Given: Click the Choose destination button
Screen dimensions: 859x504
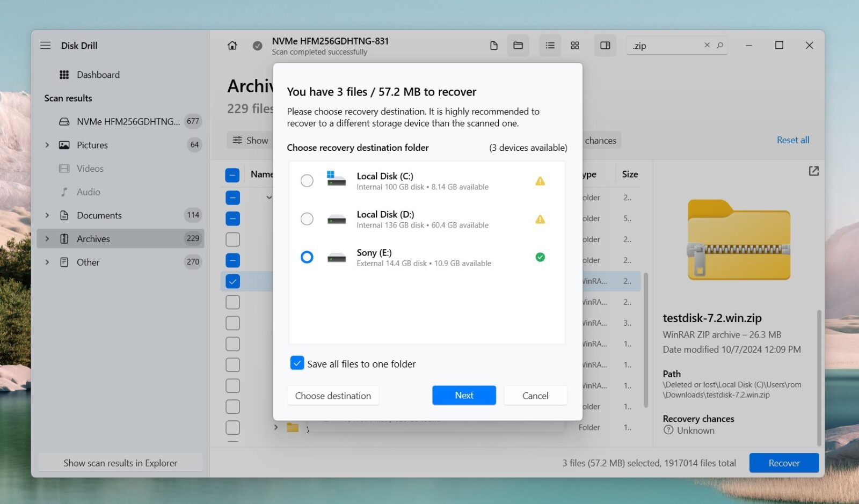Looking at the screenshot, I should (x=333, y=396).
